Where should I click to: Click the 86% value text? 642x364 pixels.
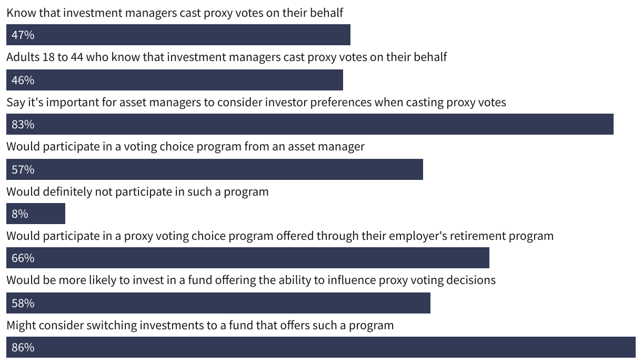click(x=23, y=347)
